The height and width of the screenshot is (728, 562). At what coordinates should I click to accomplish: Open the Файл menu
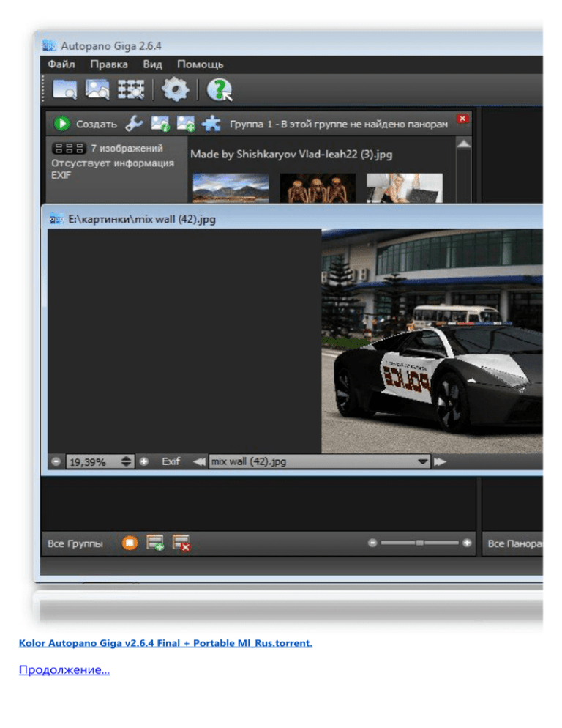pos(61,64)
